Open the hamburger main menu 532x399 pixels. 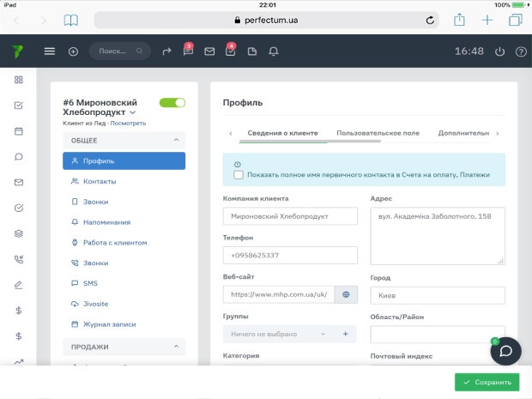[50, 51]
